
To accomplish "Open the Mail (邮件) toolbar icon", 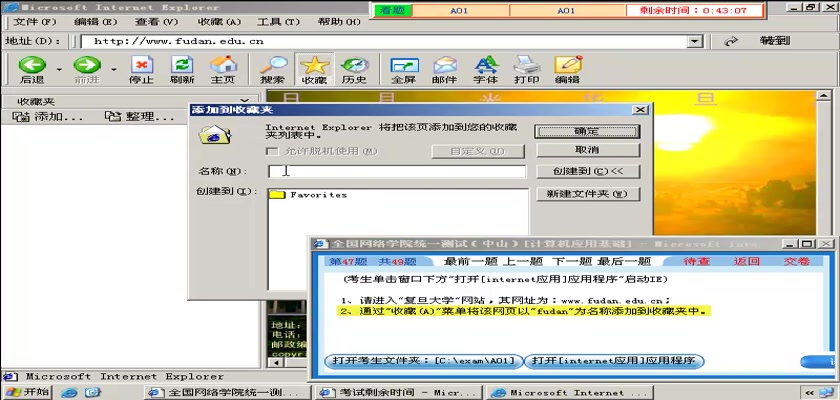I will [x=445, y=70].
